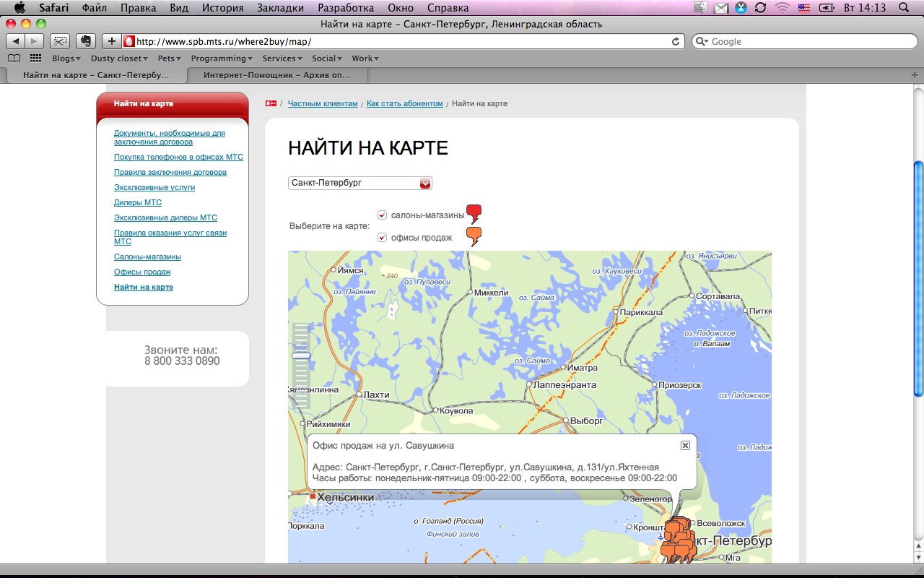Open Дилеры МТС sidebar link

point(138,202)
